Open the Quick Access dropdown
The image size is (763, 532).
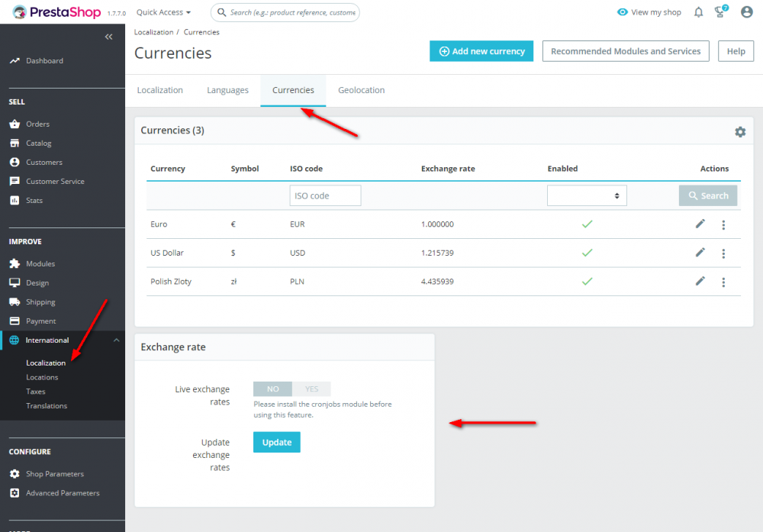click(163, 12)
